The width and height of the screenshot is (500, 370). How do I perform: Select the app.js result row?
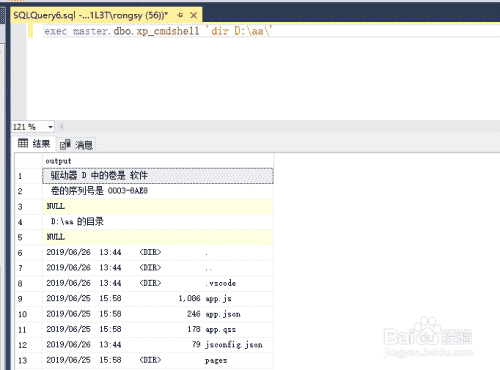tap(158, 298)
